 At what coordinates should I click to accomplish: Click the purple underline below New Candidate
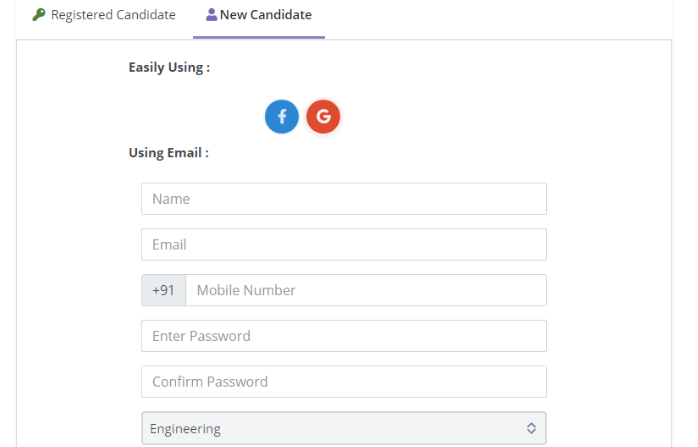click(x=259, y=37)
